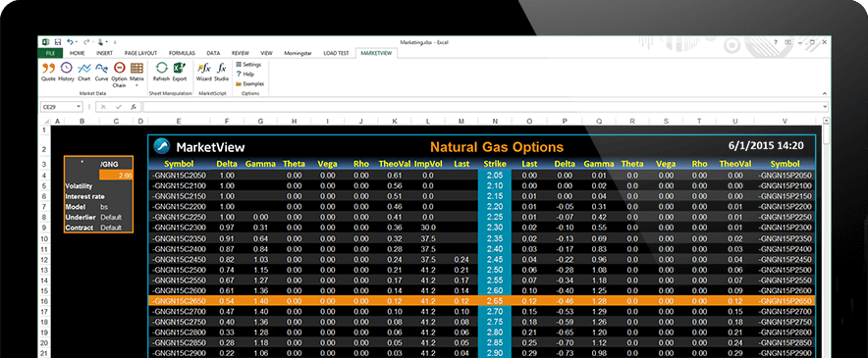Click the vertical scrollbar up arrow

pos(826,122)
